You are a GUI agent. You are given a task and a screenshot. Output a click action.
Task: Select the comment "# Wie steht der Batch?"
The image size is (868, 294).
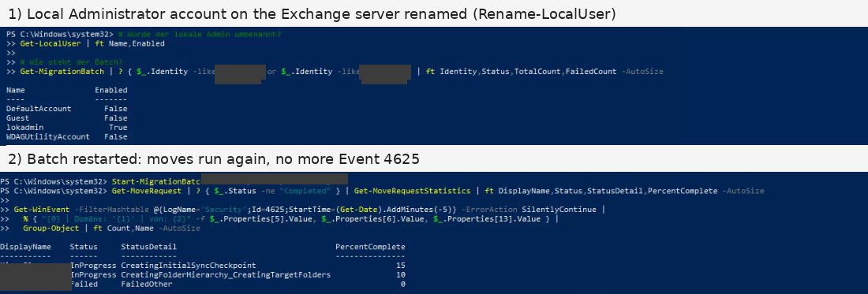[x=71, y=62]
